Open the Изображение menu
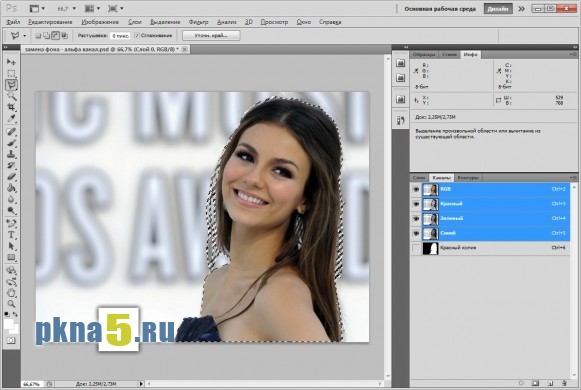Screen dimensions: 581x390 (x=100, y=22)
